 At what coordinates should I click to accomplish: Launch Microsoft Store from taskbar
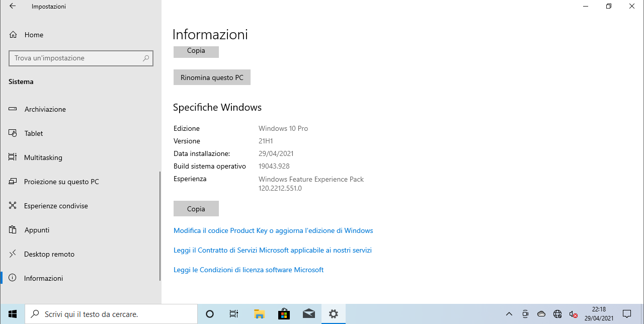click(284, 314)
